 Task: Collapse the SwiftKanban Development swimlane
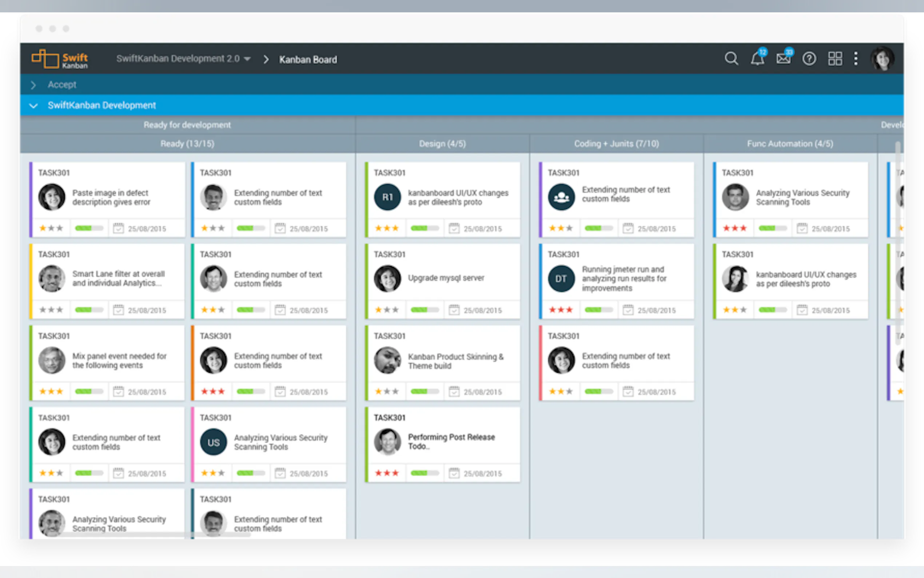[x=33, y=106]
